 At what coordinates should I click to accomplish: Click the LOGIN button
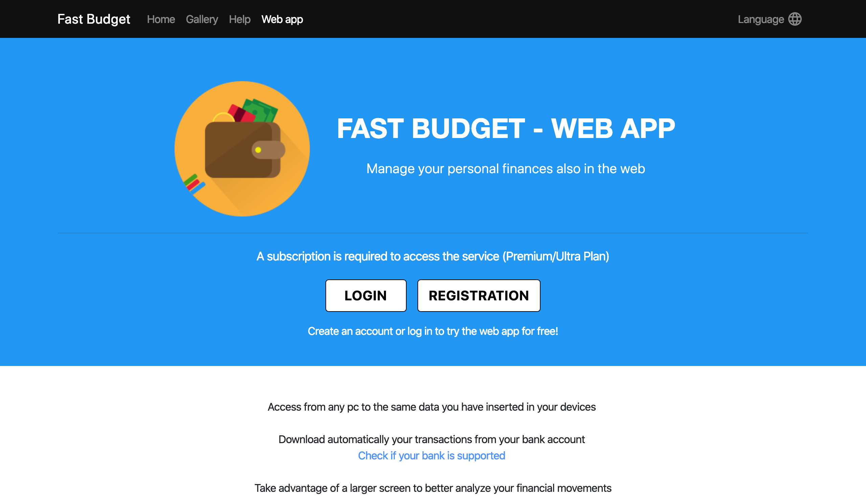click(365, 295)
